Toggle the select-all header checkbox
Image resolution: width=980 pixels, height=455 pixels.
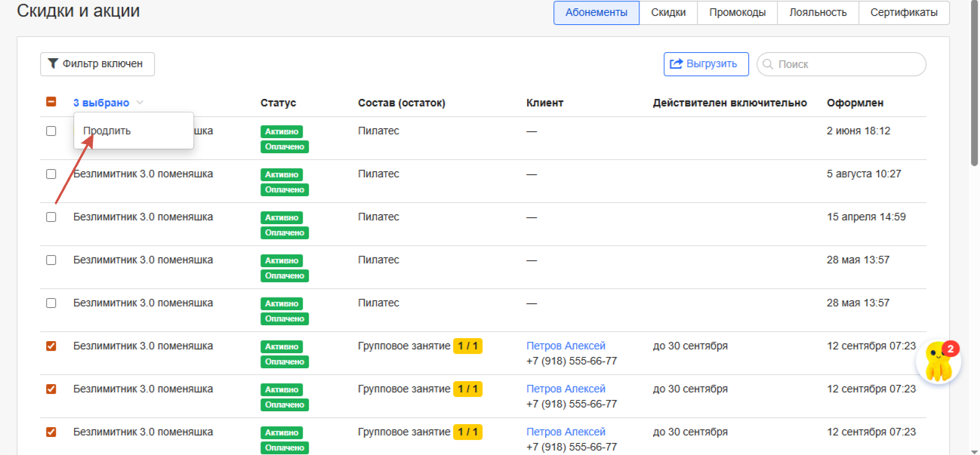(51, 103)
